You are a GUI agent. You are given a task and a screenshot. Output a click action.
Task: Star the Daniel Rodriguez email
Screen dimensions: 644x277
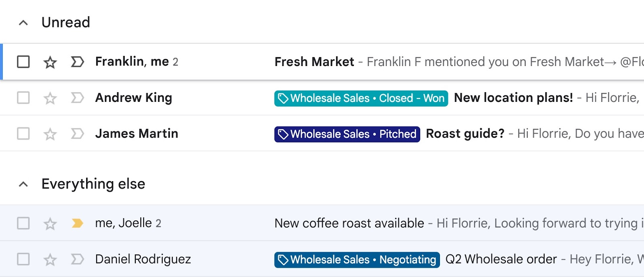[50, 260]
